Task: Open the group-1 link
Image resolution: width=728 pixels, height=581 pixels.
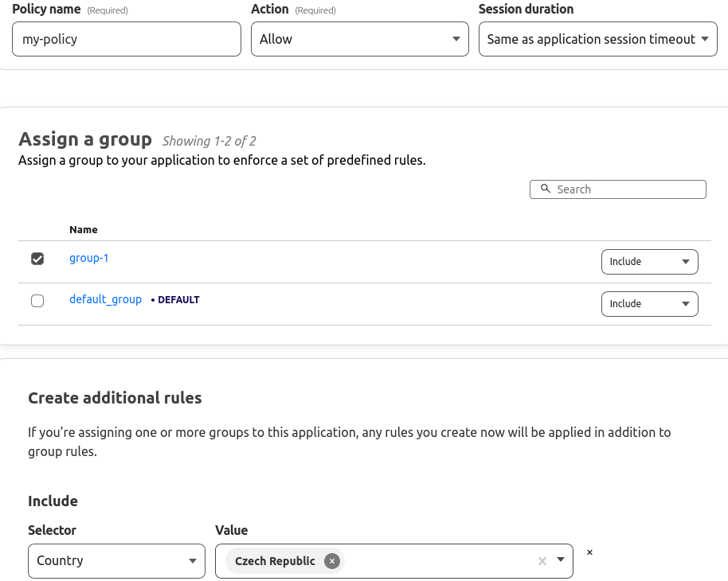Action: [88, 258]
